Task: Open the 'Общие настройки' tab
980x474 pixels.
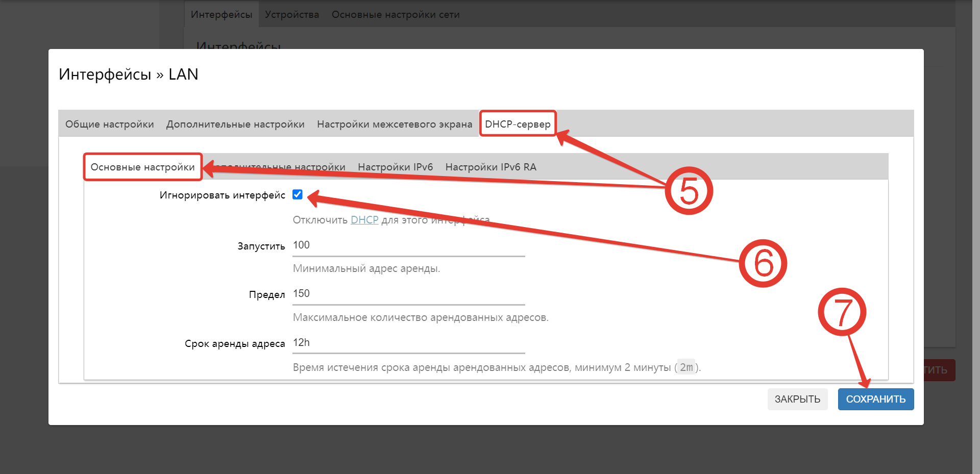Action: point(109,123)
